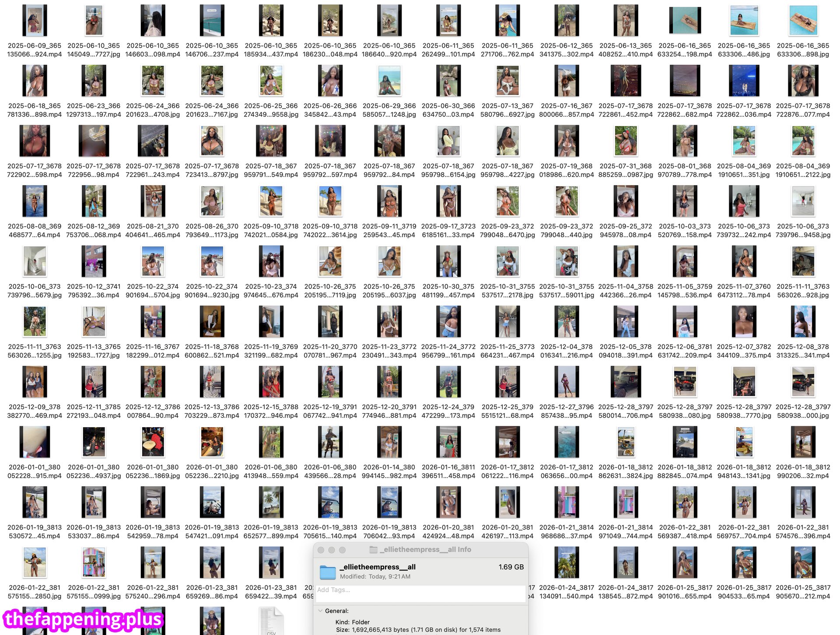Select image file 739796...9458.jpg
The width and height of the screenshot is (840, 635).
click(803, 201)
